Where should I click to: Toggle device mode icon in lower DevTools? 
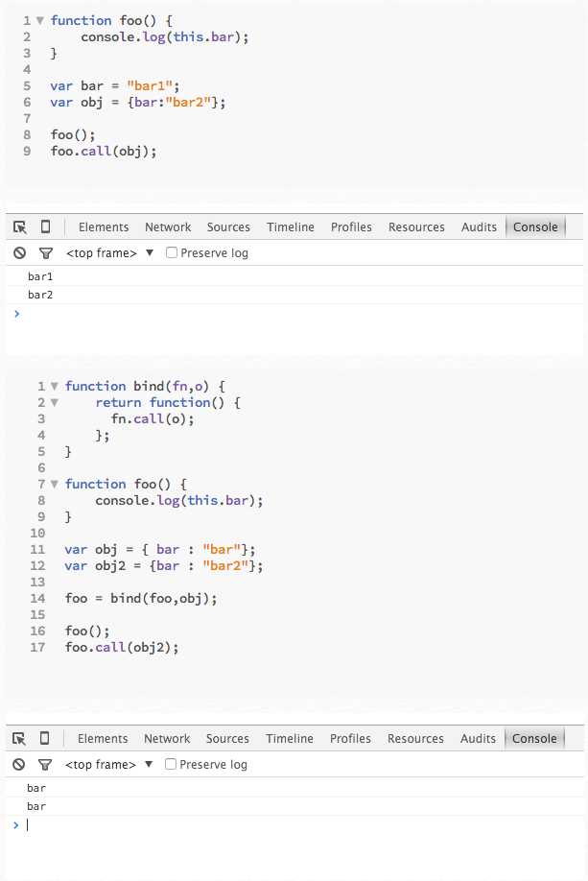[x=44, y=738]
